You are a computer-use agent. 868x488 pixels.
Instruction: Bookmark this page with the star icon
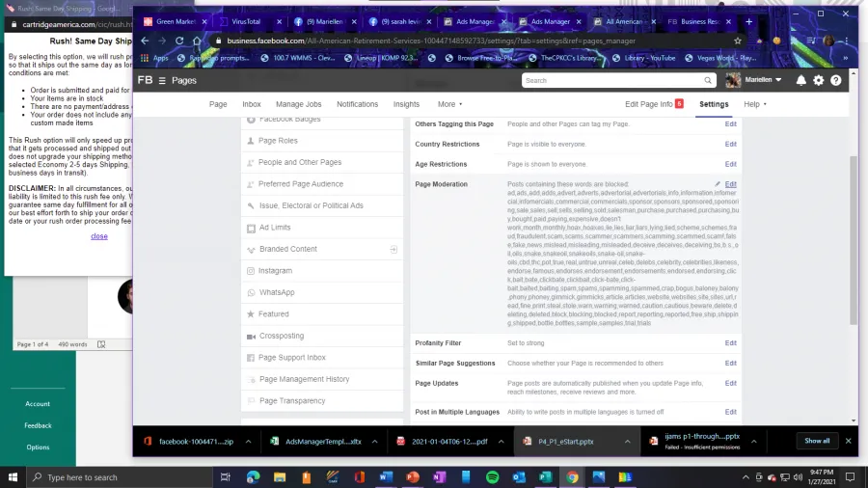[738, 41]
